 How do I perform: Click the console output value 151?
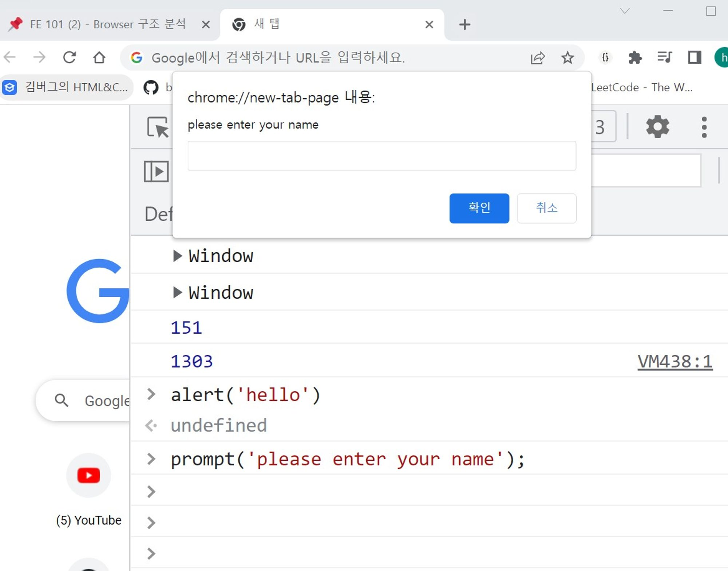(186, 327)
